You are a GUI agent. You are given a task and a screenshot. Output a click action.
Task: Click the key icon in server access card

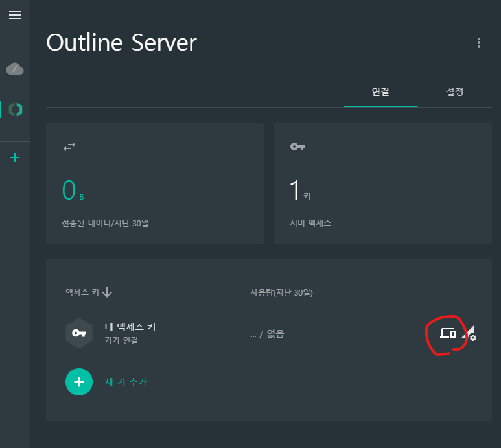(297, 147)
